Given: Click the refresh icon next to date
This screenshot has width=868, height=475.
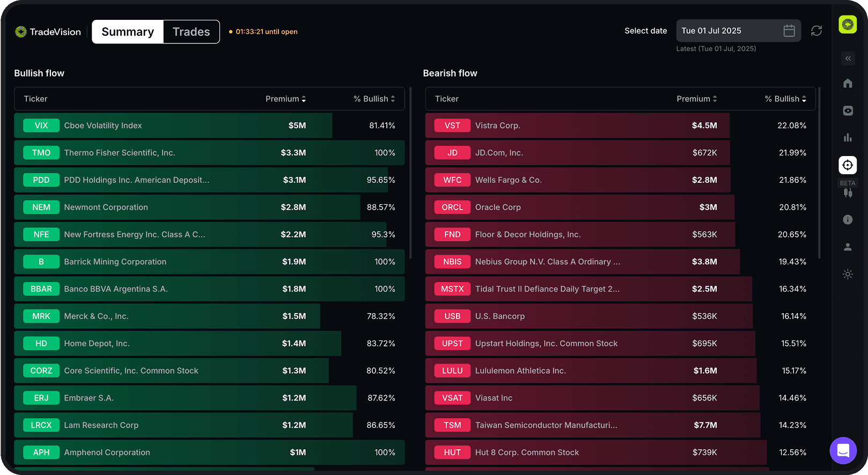Looking at the screenshot, I should coord(816,31).
